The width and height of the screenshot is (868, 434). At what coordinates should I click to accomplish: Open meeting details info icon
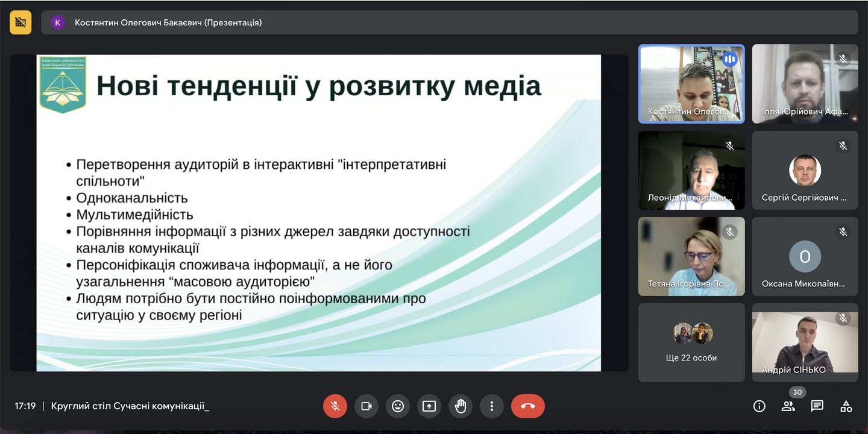pos(759,406)
